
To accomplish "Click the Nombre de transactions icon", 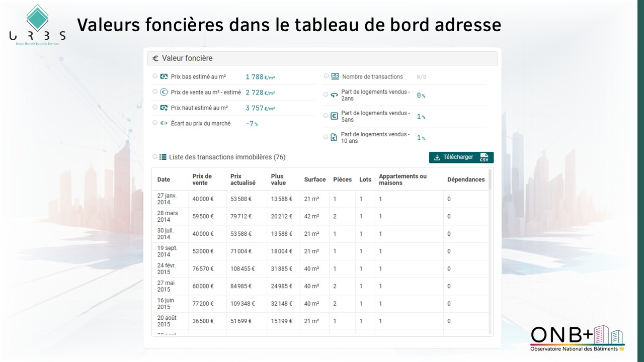I will pyautogui.click(x=335, y=76).
